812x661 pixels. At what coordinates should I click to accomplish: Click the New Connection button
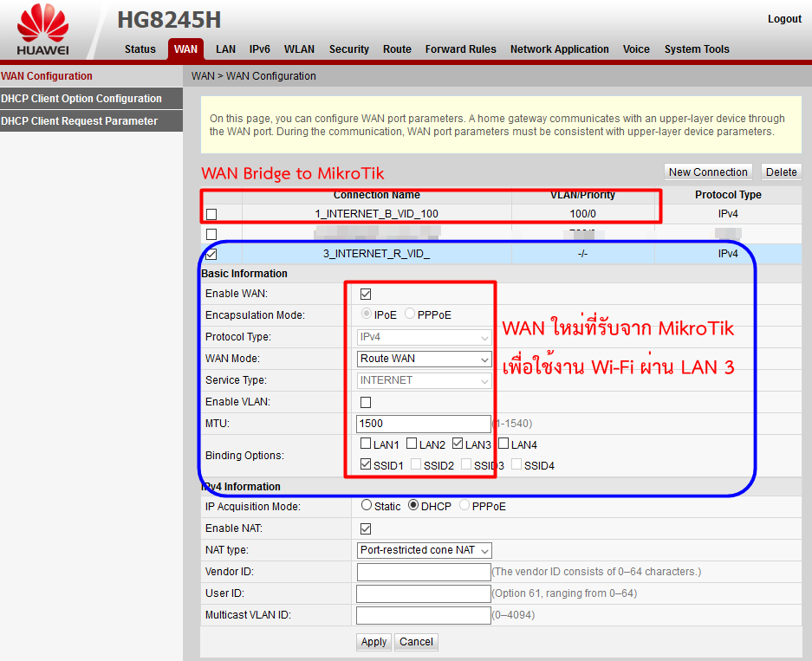pyautogui.click(x=708, y=172)
